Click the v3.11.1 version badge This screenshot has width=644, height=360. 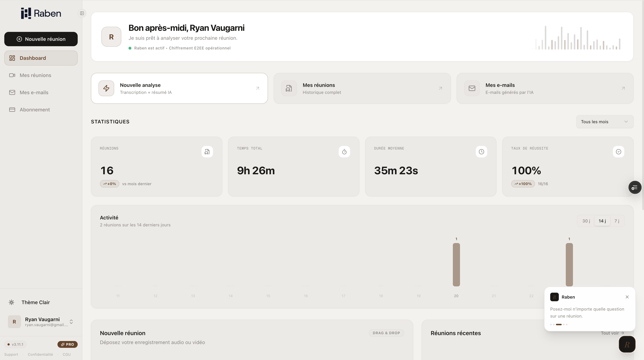pyautogui.click(x=15, y=344)
